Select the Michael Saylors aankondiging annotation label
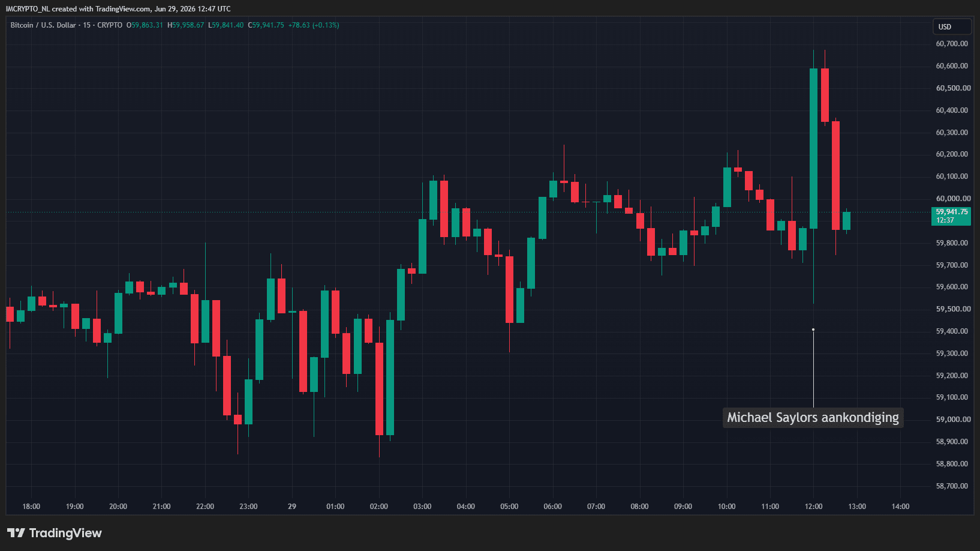This screenshot has height=551, width=980. tap(813, 418)
